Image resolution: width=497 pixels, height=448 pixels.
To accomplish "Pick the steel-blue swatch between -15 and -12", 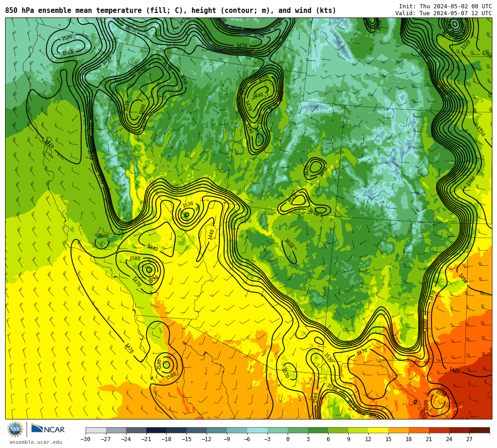I will (x=197, y=430).
